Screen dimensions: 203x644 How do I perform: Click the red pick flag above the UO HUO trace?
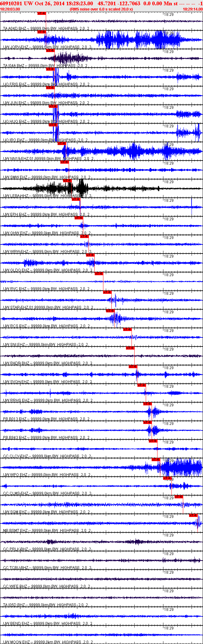click(x=53, y=106)
